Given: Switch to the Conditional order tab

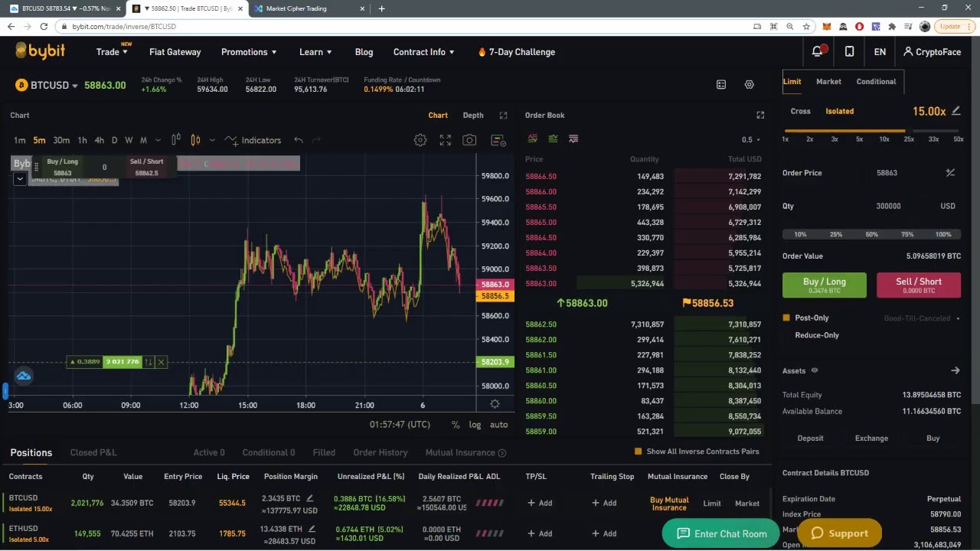Looking at the screenshot, I should point(876,81).
